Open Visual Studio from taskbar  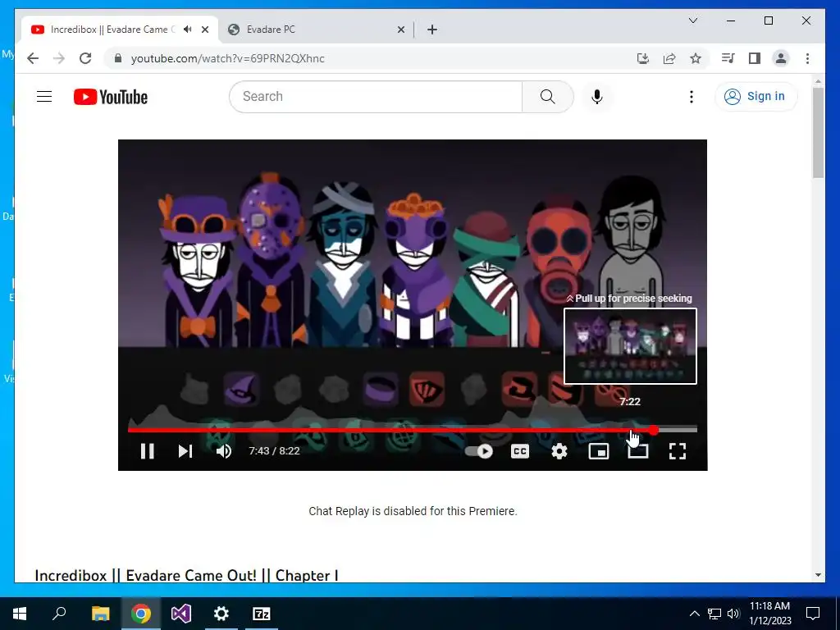coord(181,614)
